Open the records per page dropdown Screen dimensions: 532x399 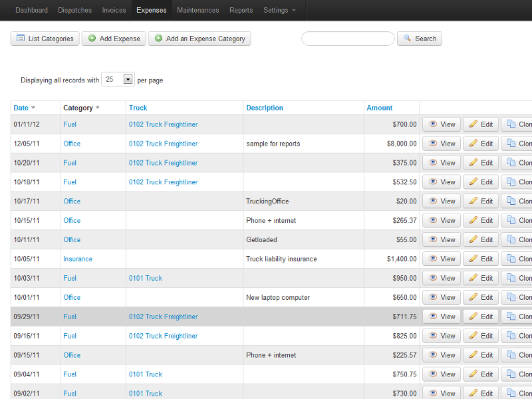point(128,79)
